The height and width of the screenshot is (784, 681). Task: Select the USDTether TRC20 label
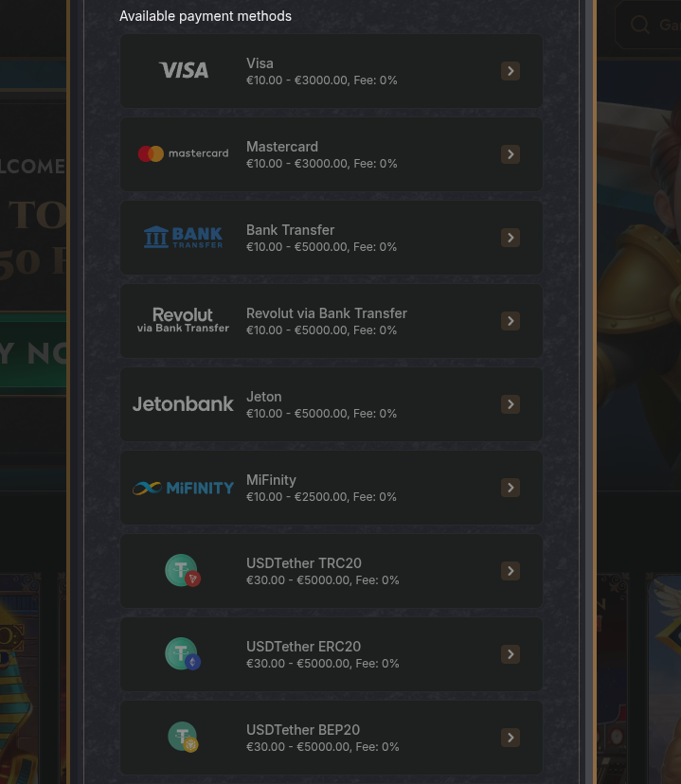(304, 563)
